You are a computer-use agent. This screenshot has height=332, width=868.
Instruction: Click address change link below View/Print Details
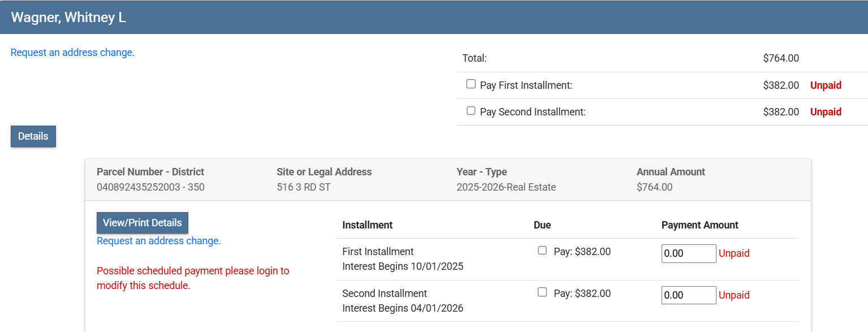coord(158,241)
